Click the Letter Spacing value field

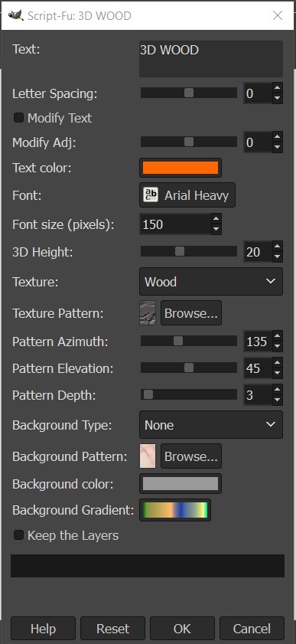point(258,93)
